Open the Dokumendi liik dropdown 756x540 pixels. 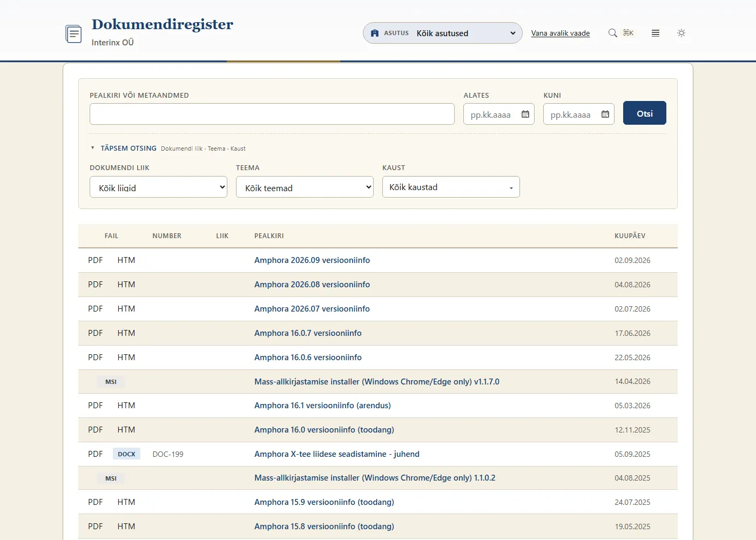(158, 187)
